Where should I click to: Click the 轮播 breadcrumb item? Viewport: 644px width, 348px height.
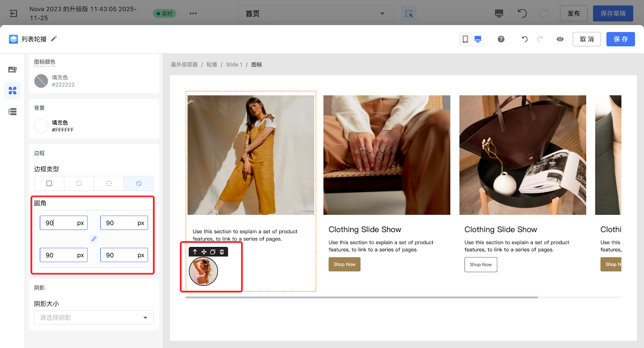tap(212, 64)
